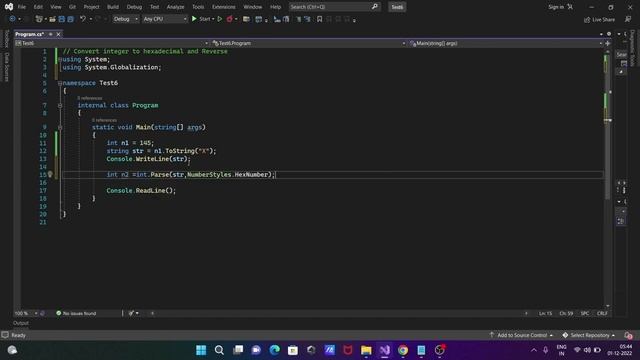Open the Project menu
This screenshot has width=640, height=360.
tap(91, 7)
